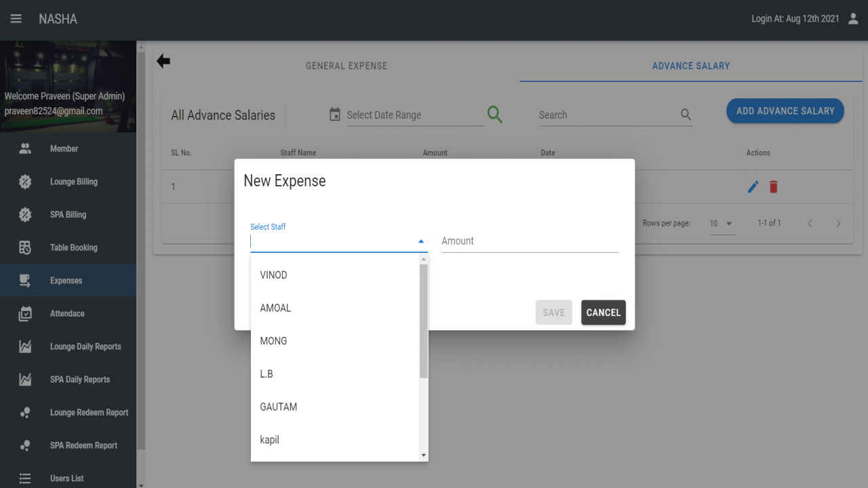Choose L.B from the staff list
868x488 pixels.
336,374
